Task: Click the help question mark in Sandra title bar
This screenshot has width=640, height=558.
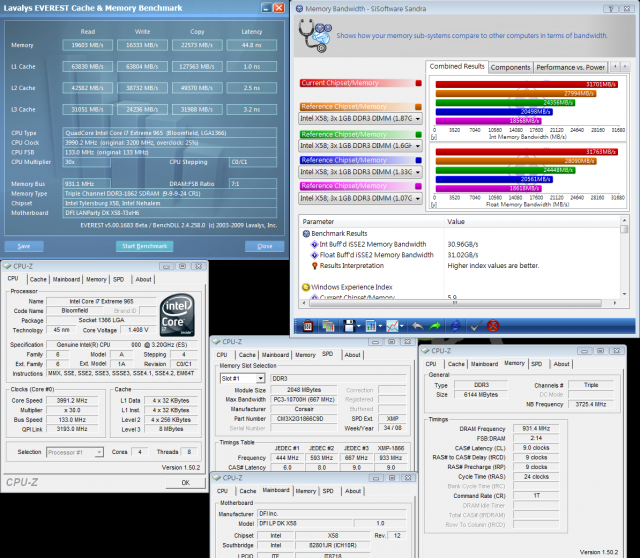Action: [x=611, y=9]
